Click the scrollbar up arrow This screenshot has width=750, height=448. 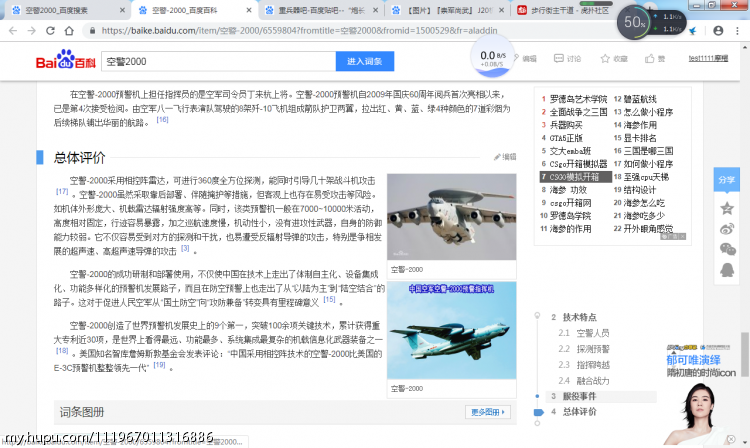click(745, 47)
